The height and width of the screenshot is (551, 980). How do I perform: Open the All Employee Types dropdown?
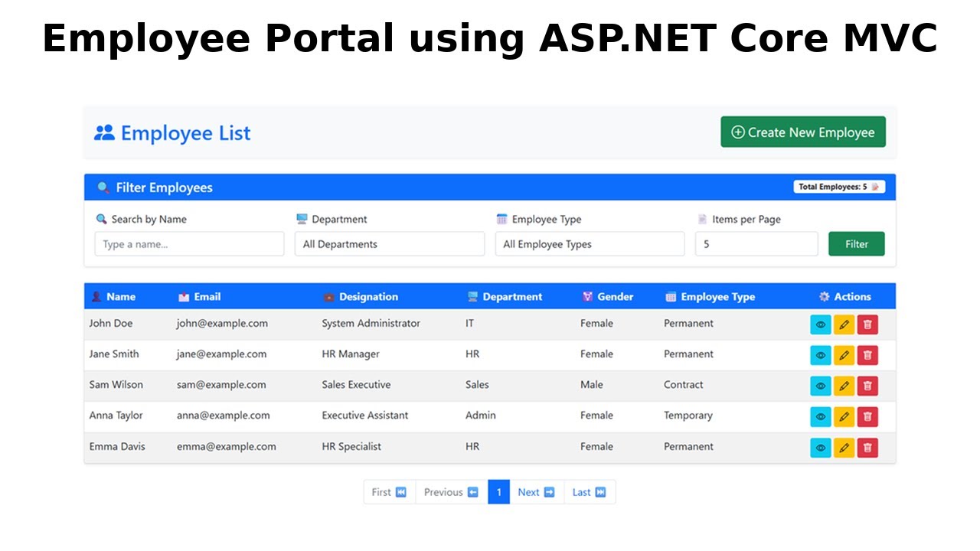coord(590,244)
